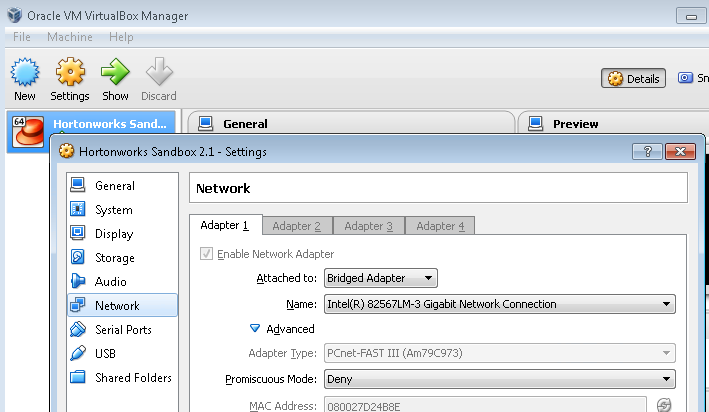Open the USB settings category
Viewport: 709px width, 412px height.
(122, 353)
